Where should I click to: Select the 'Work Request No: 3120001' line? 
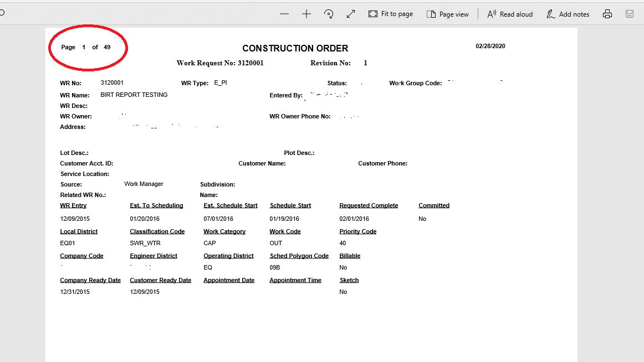[220, 63]
